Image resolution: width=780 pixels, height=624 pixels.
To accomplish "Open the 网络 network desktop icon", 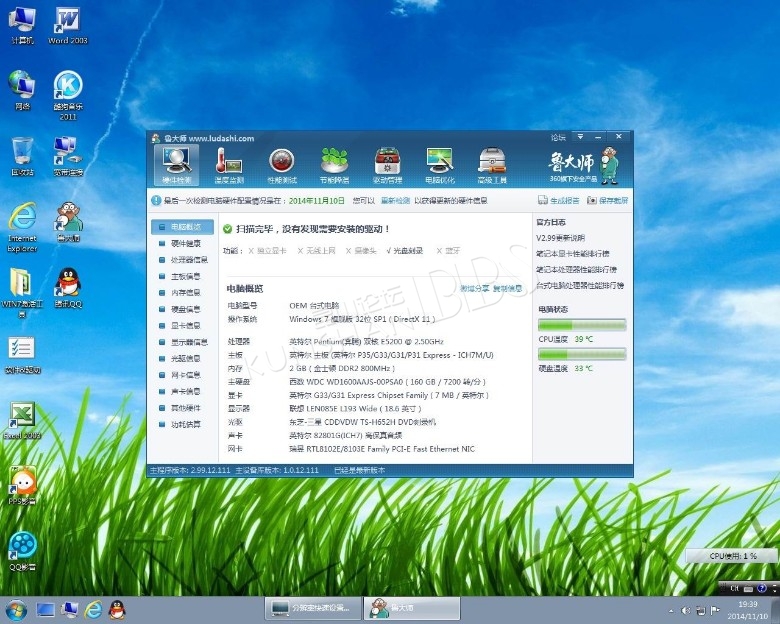I will coord(22,90).
